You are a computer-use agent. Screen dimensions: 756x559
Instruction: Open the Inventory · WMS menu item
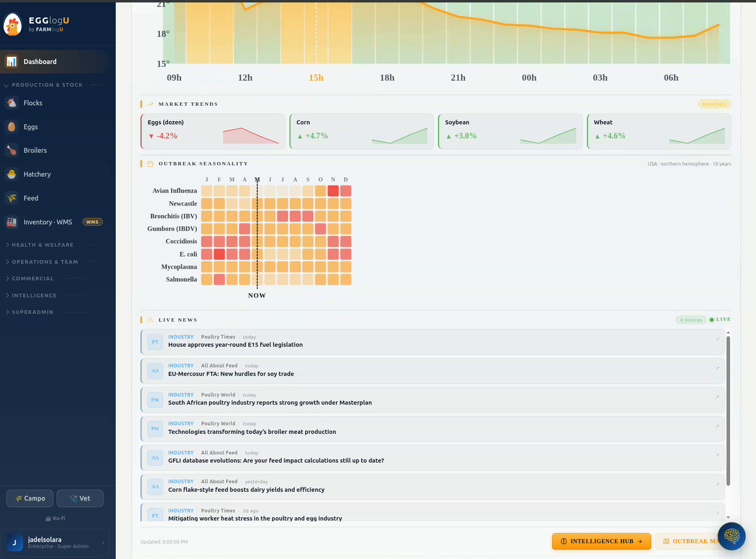coord(55,222)
